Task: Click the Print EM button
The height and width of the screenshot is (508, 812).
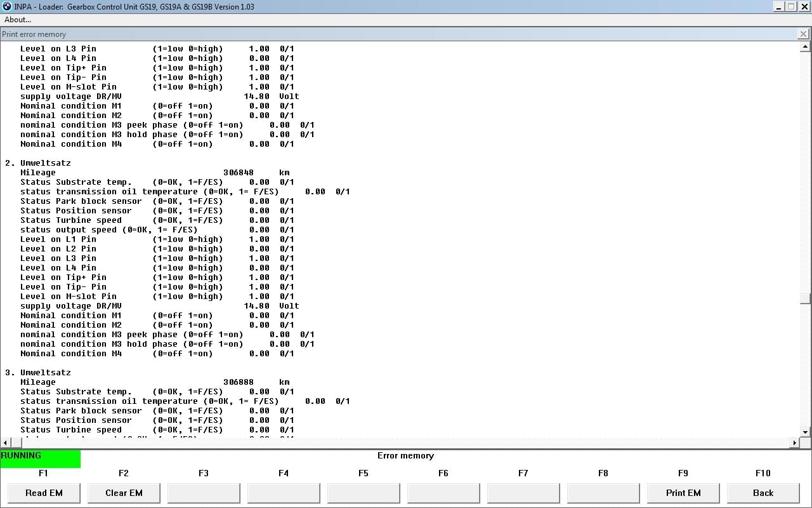Action: 683,493
